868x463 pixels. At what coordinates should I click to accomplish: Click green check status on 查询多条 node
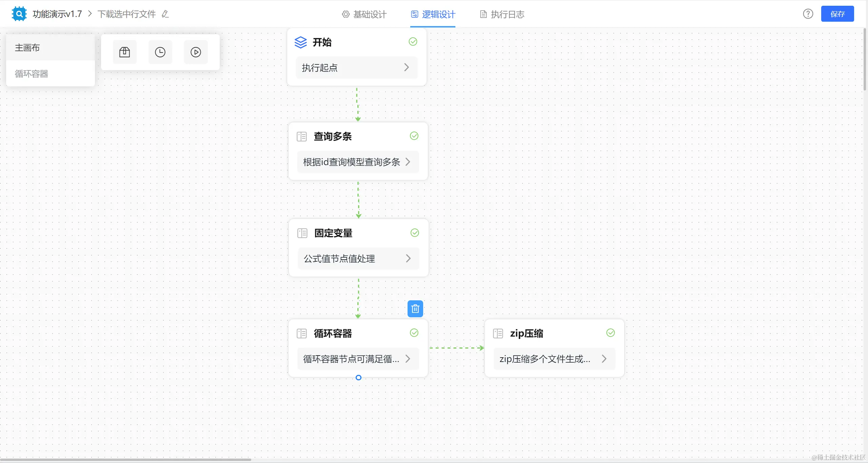[x=414, y=136]
